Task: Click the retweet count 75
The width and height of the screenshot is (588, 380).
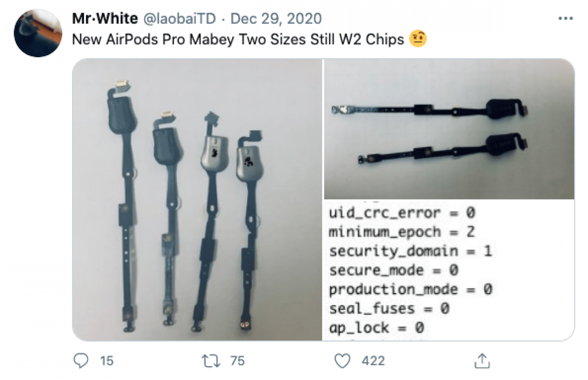Action: tap(237, 361)
